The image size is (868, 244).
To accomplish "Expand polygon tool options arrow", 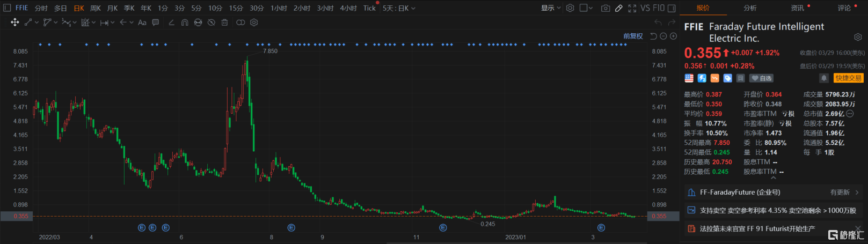I will tap(55, 23).
